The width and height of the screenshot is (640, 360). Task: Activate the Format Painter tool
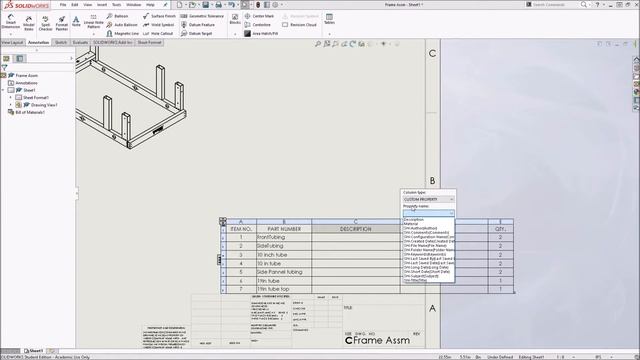[x=62, y=23]
